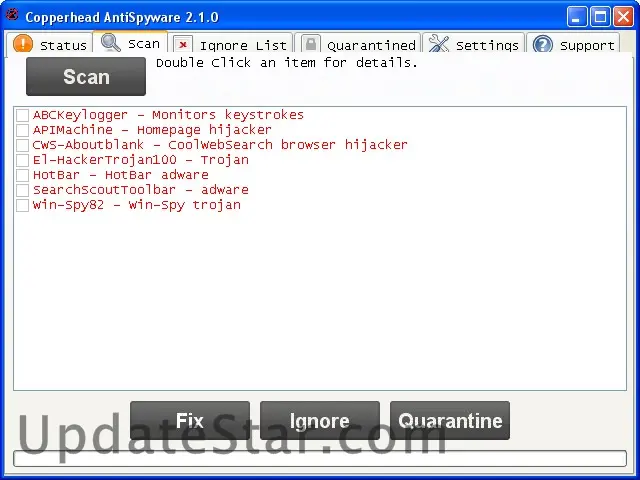The width and height of the screenshot is (640, 480).
Task: Click the blue question mark Support icon
Action: 543,44
